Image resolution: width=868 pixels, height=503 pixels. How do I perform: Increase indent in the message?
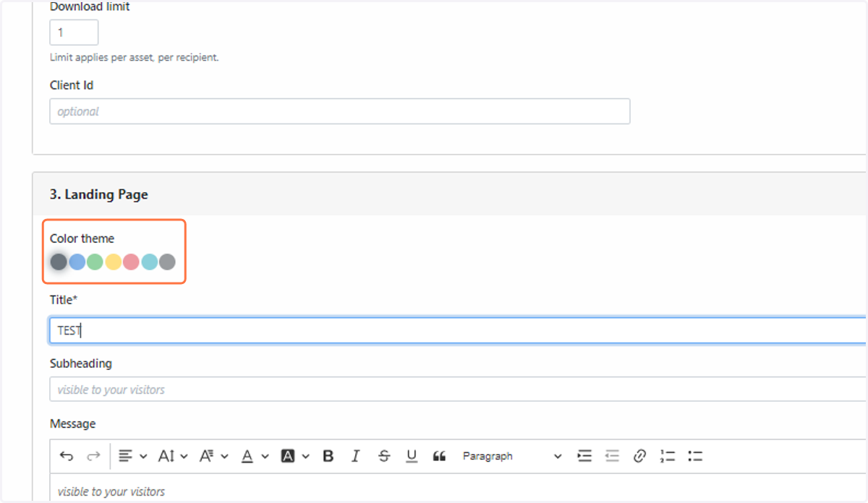click(584, 456)
